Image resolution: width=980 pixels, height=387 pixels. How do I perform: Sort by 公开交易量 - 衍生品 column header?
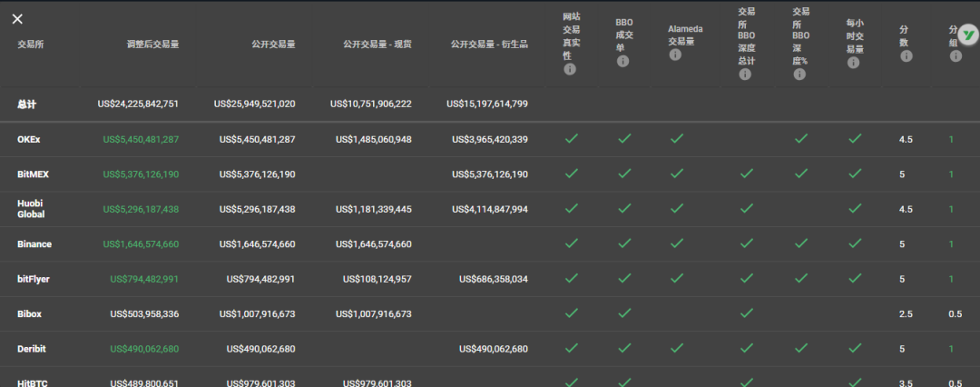coord(487,44)
